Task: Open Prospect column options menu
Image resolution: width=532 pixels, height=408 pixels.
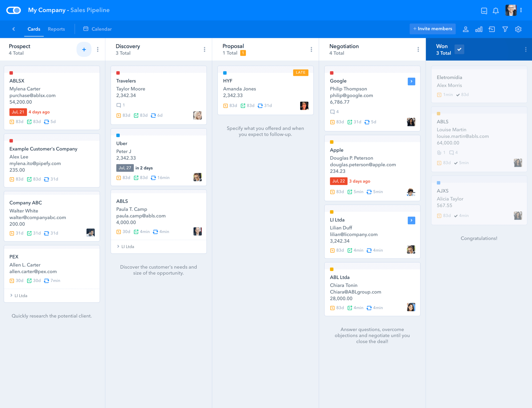Action: 98,50
